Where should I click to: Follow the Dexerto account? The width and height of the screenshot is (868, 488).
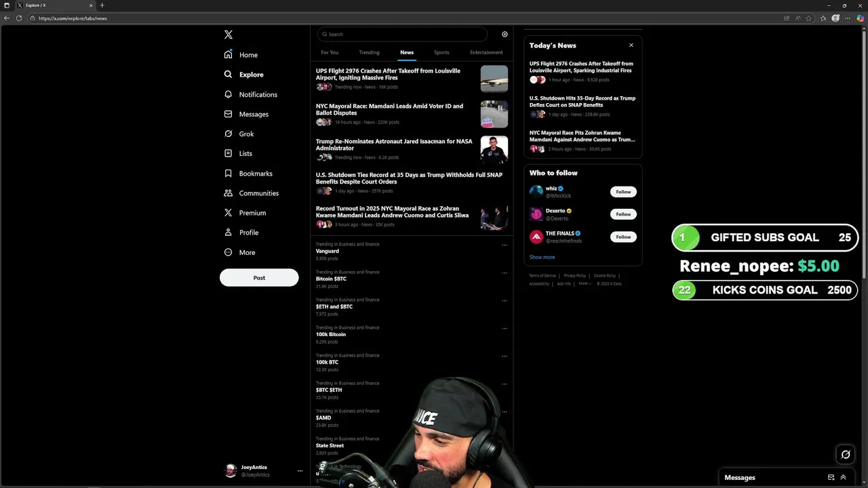623,214
